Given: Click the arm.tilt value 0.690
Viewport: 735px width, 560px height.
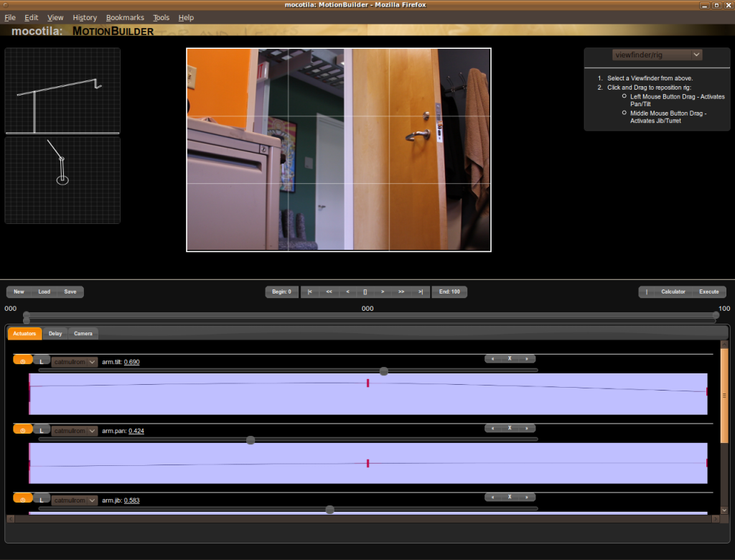Looking at the screenshot, I should pos(132,362).
